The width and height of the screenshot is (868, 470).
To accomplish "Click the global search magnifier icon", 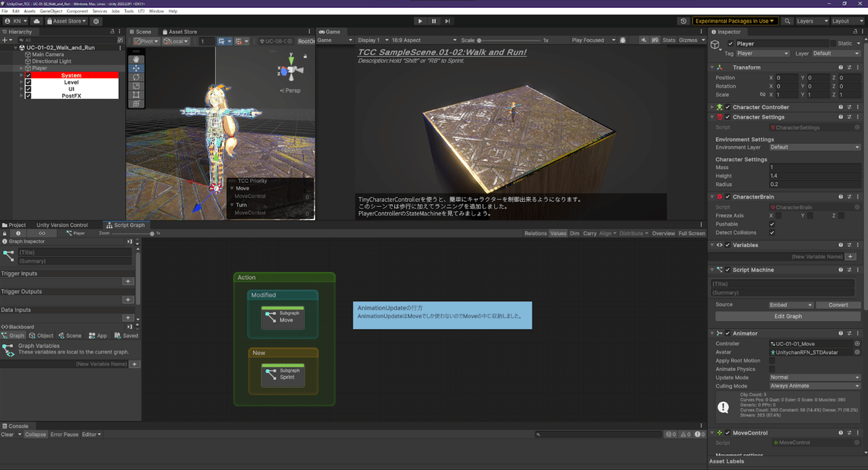I will (x=788, y=21).
